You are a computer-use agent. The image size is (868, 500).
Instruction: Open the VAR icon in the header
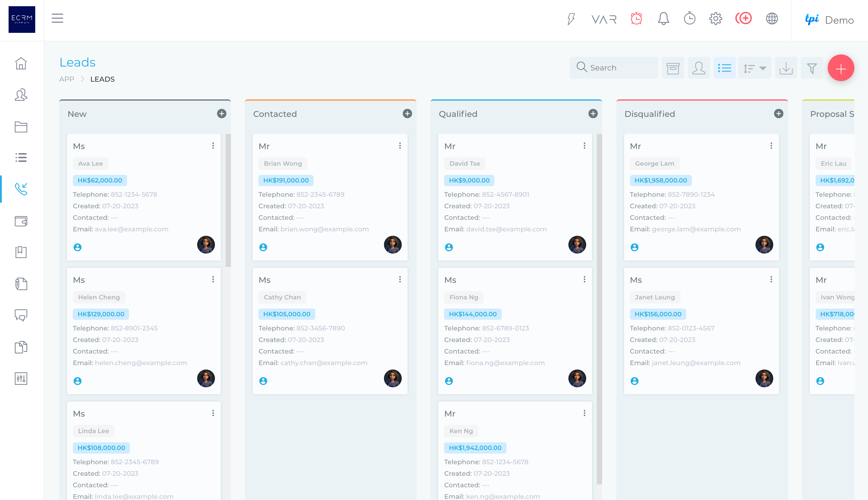[x=604, y=19]
